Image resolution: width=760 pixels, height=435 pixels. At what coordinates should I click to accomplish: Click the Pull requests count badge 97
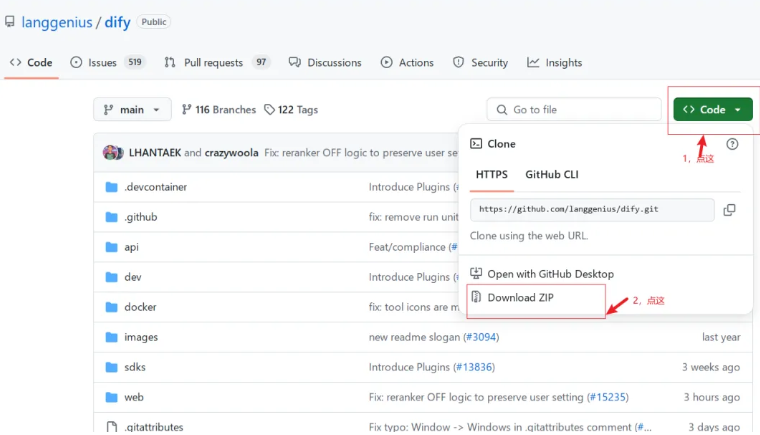[261, 63]
